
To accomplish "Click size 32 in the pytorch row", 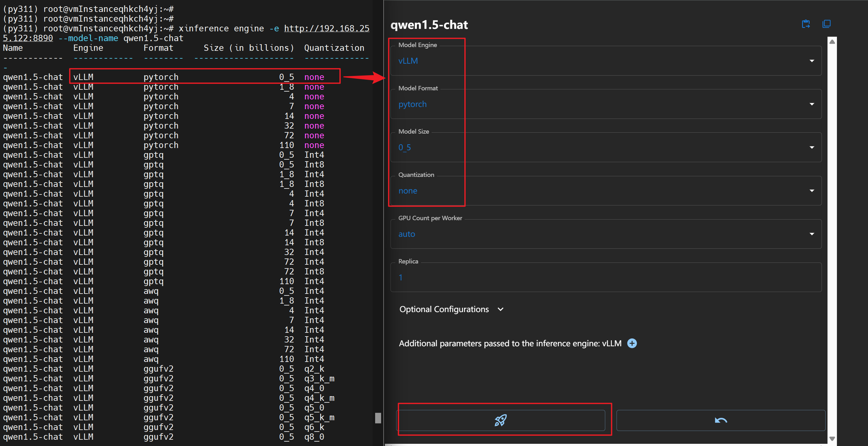I will tap(289, 125).
